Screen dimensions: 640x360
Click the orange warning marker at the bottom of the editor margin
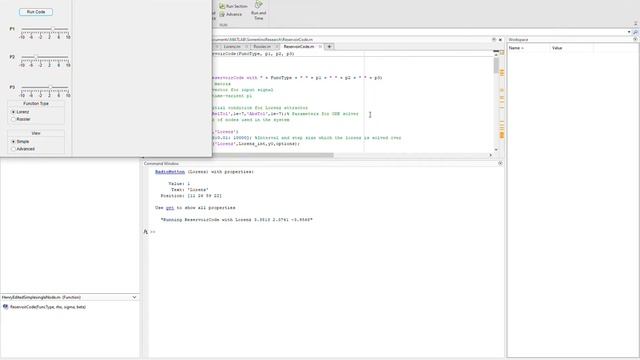[502, 135]
